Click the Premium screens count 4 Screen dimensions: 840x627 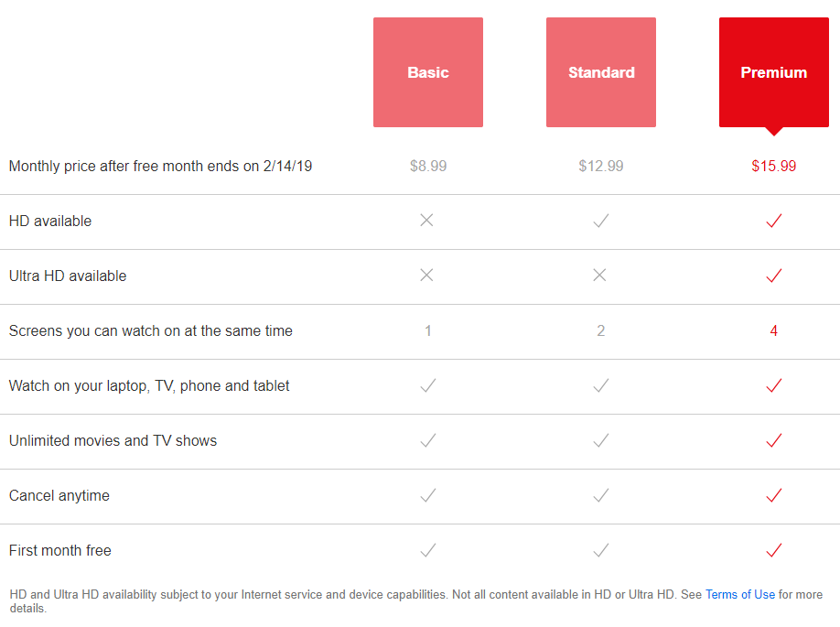tap(774, 330)
